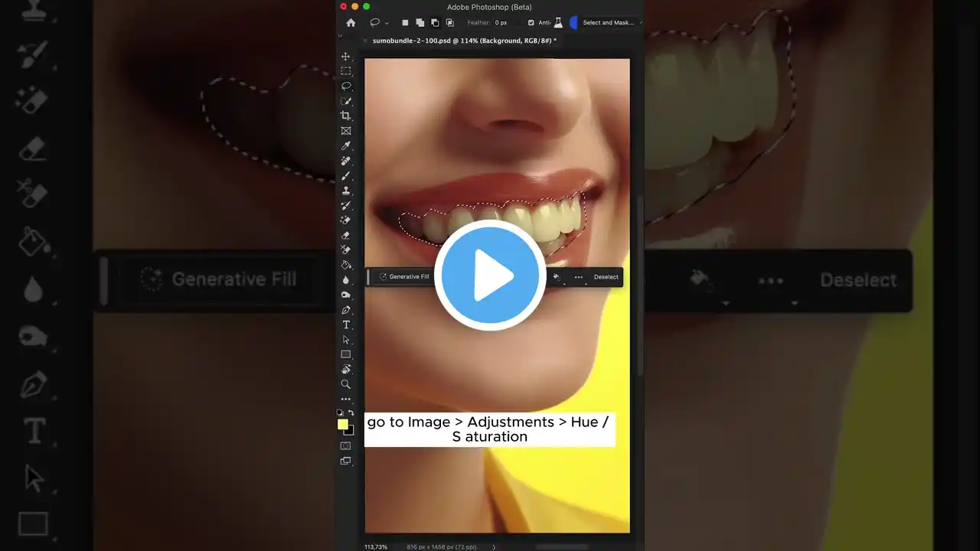
Task: Select the Lasso tool in the left toolbar
Action: coord(346,86)
